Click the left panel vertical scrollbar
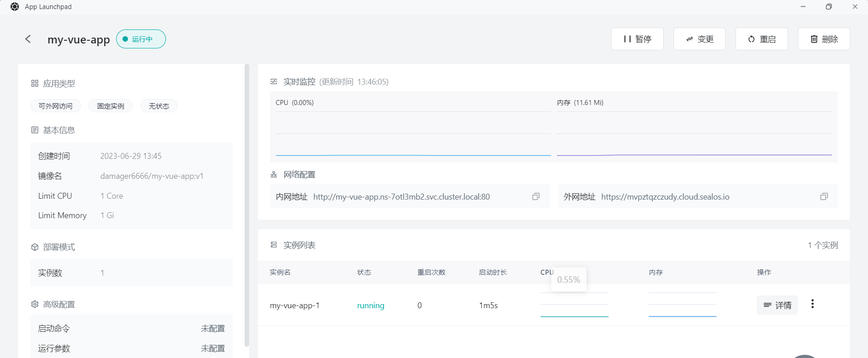This screenshot has width=868, height=358. (x=246, y=204)
